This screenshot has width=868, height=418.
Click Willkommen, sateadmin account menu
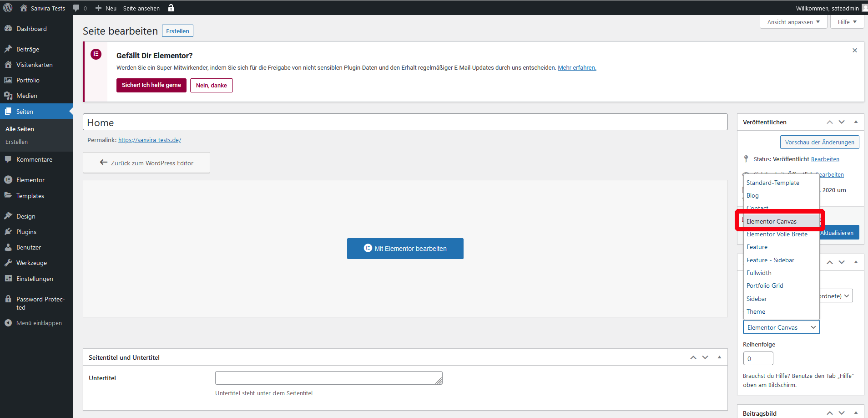(831, 8)
